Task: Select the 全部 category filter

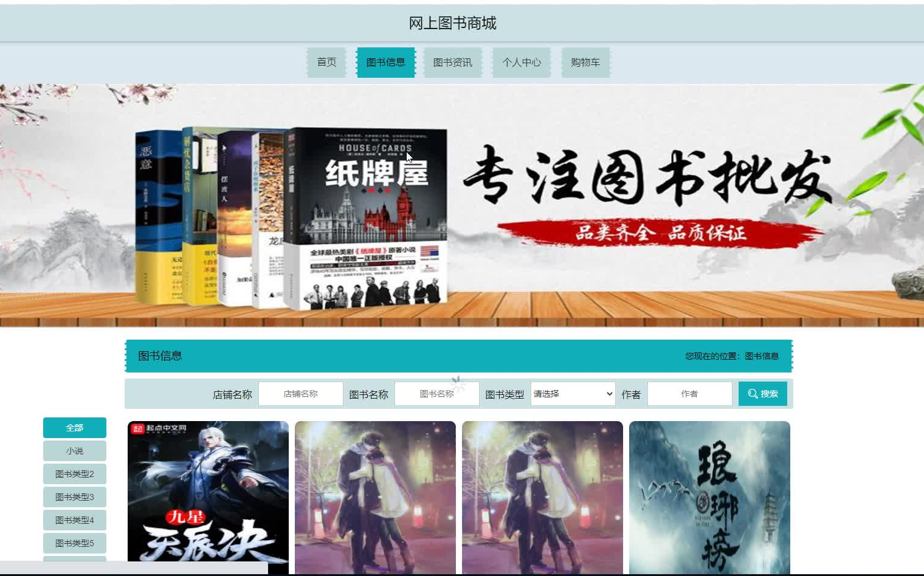Action: point(75,428)
